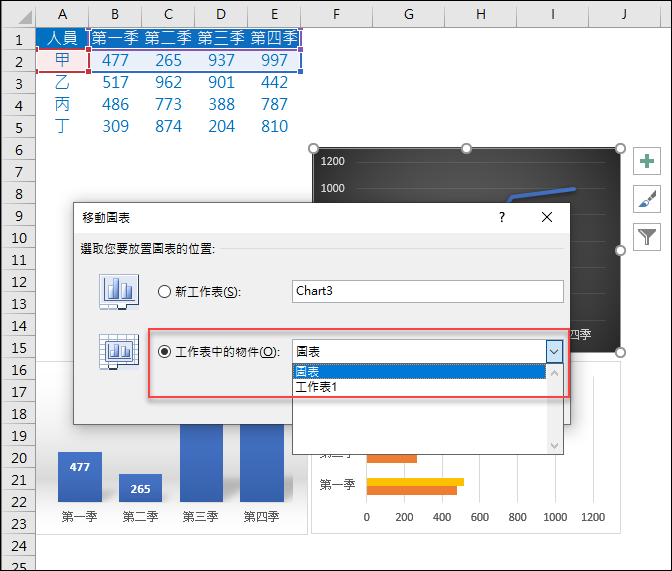The image size is (672, 571).
Task: Click the 477 column bar in column chart
Action: tap(80, 477)
